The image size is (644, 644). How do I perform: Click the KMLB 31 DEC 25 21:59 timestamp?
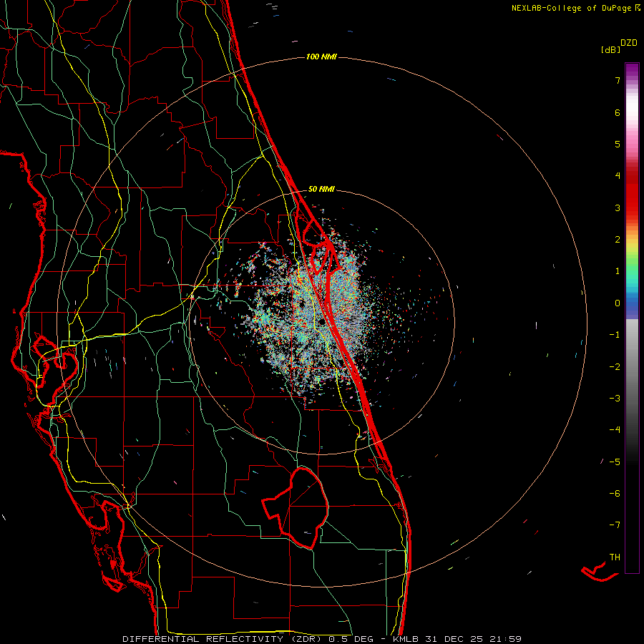click(457, 639)
